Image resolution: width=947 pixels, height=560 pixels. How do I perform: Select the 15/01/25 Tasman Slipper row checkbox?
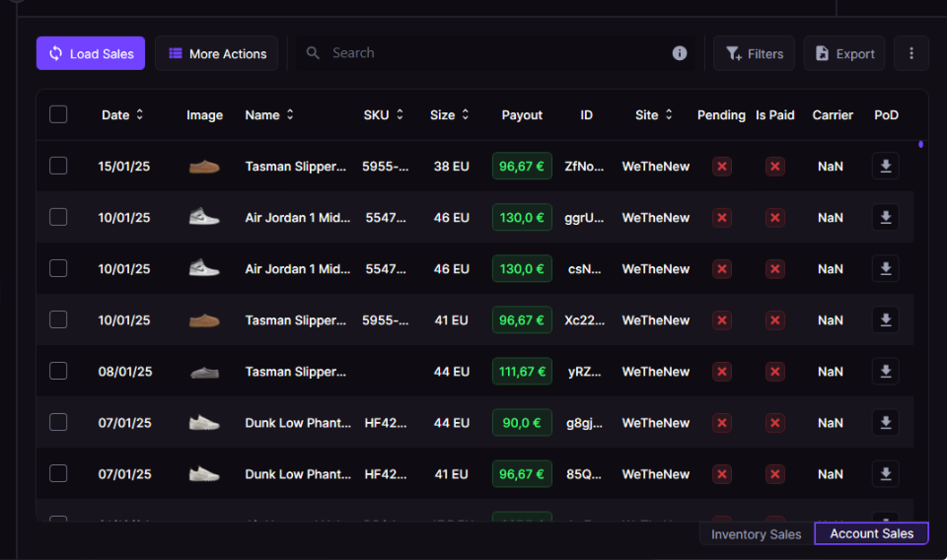[x=58, y=166]
